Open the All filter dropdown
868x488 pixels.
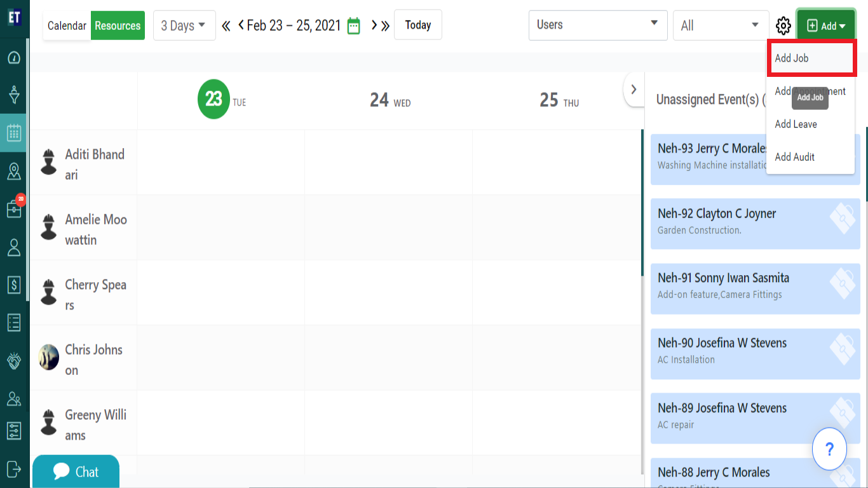(x=721, y=25)
